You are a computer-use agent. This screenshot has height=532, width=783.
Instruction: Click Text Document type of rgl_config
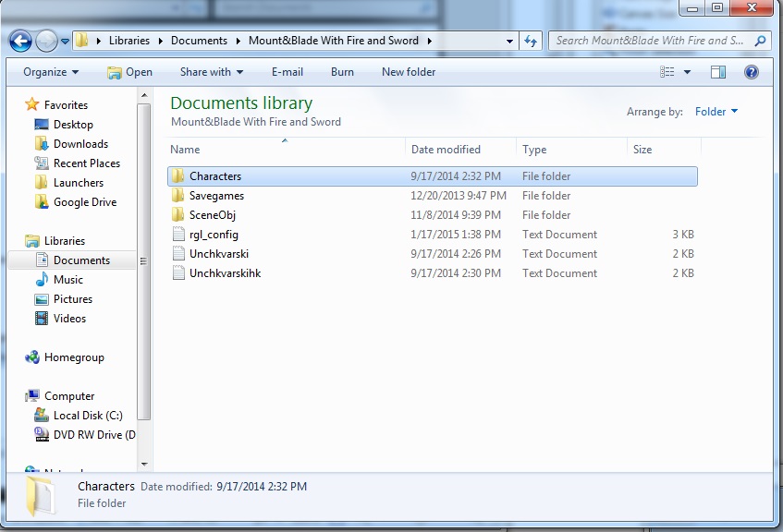[x=559, y=234]
